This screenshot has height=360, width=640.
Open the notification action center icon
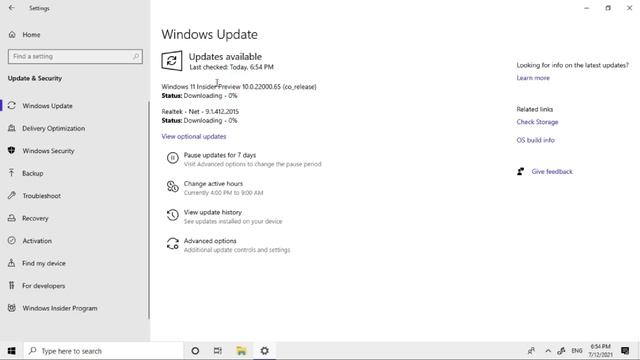pos(625,351)
